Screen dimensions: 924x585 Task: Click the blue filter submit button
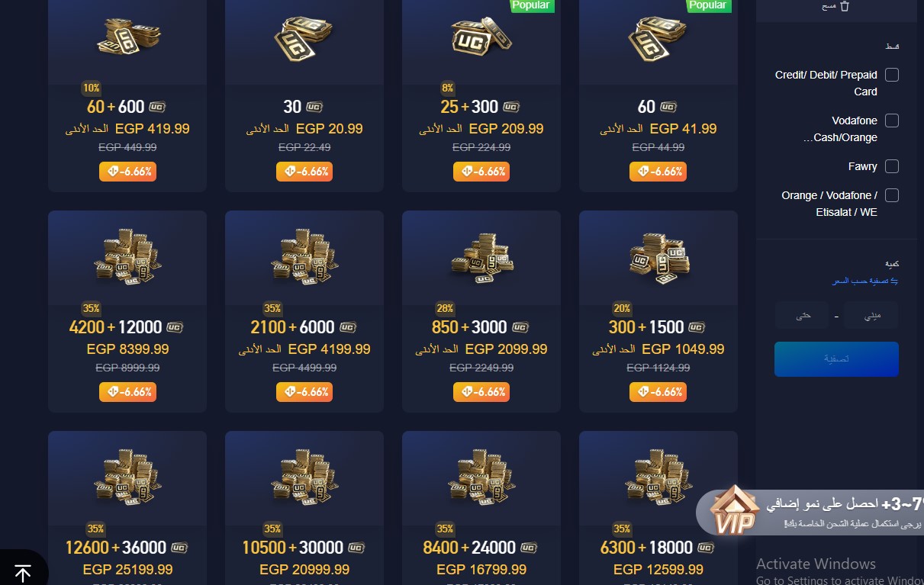(836, 359)
